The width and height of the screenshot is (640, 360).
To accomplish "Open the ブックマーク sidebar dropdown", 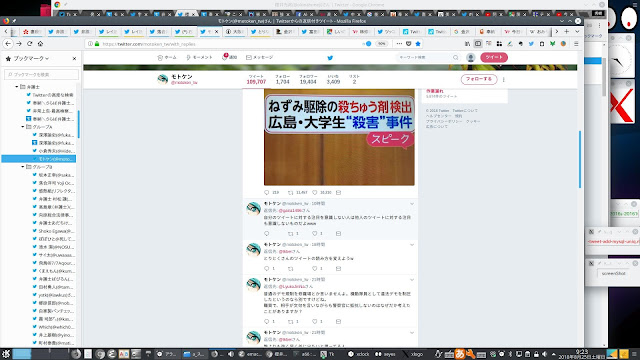I will [x=31, y=59].
